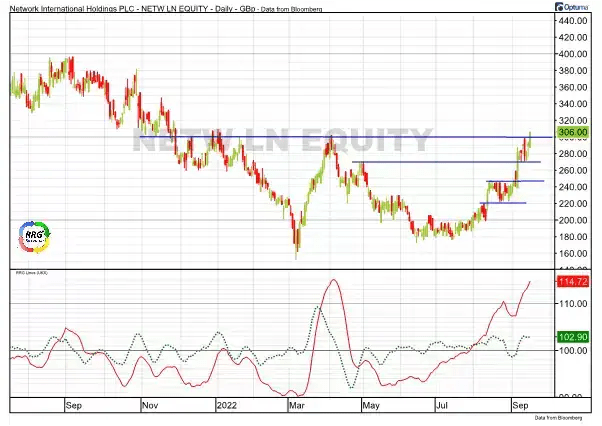Image resolution: width=602 pixels, height=426 pixels.
Task: Select the blue resistance line near 300
Action: pyautogui.click(x=346, y=137)
